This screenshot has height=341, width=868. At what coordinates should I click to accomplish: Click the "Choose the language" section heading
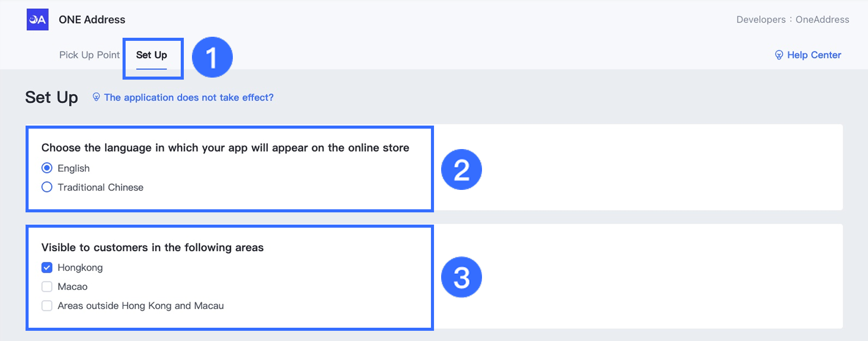[x=225, y=148]
